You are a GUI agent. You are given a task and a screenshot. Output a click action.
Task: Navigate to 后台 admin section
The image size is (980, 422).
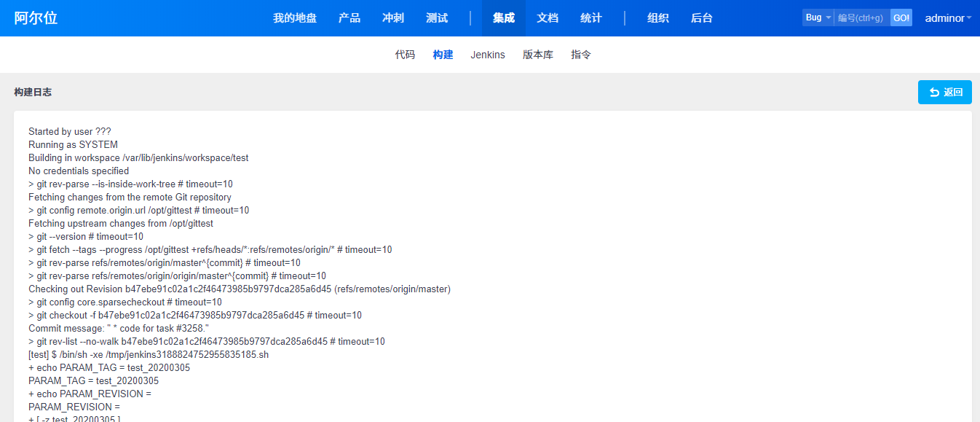tap(702, 18)
